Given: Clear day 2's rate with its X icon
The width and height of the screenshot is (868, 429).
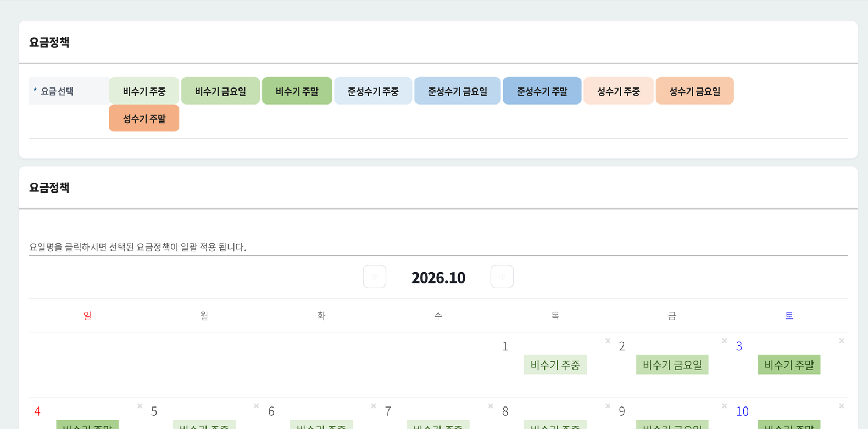Looking at the screenshot, I should coord(724,341).
